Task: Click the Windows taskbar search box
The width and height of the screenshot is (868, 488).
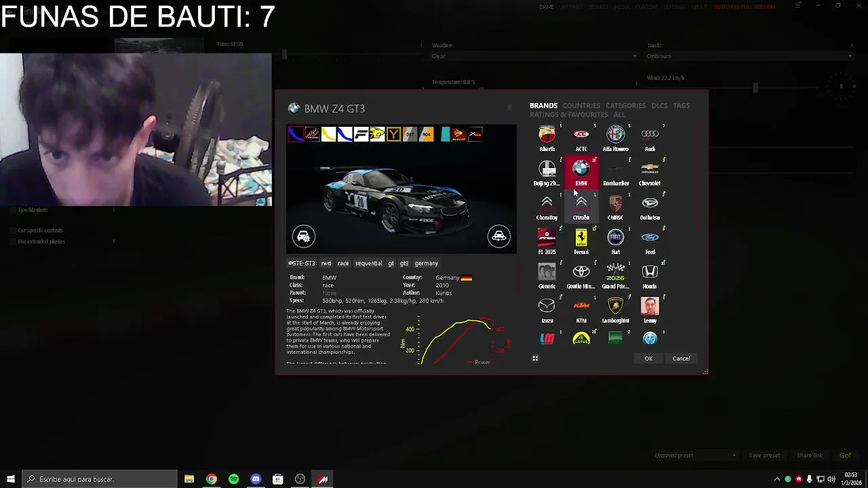Action: tap(99, 479)
